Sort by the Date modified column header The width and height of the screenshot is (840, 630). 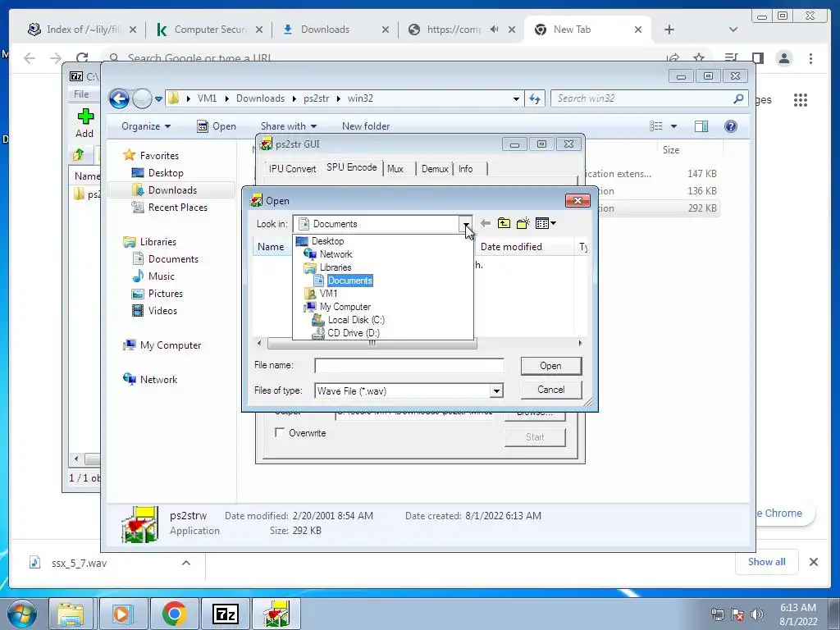tap(511, 247)
